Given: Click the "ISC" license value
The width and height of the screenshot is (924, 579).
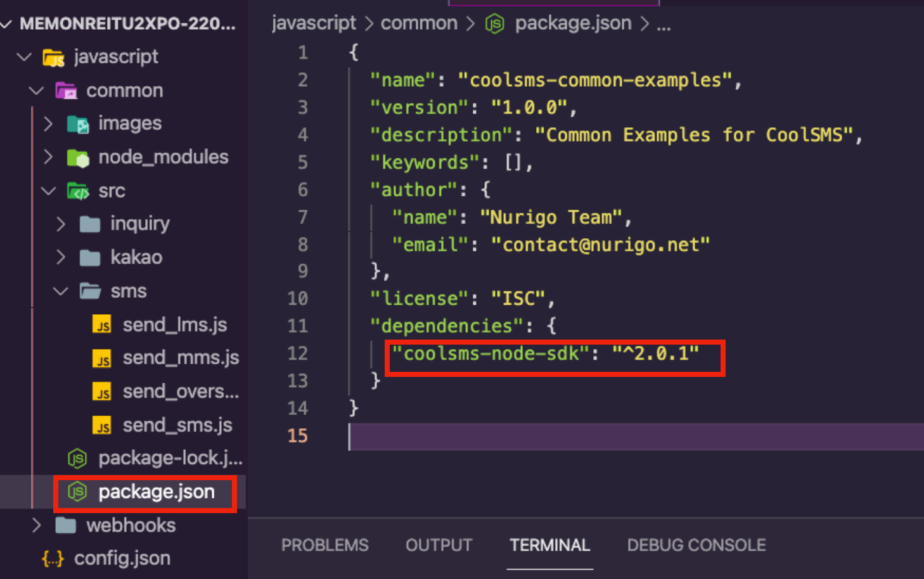Looking at the screenshot, I should click(x=519, y=298).
